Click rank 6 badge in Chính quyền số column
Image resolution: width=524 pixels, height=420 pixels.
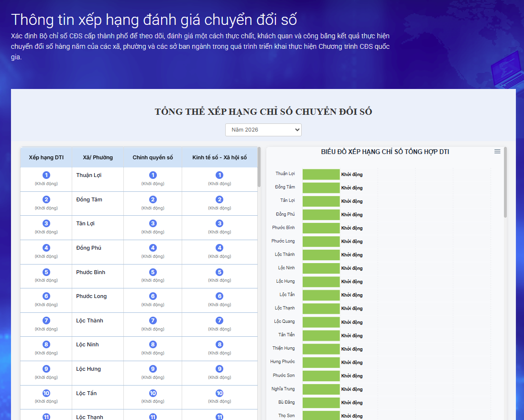pos(153,296)
